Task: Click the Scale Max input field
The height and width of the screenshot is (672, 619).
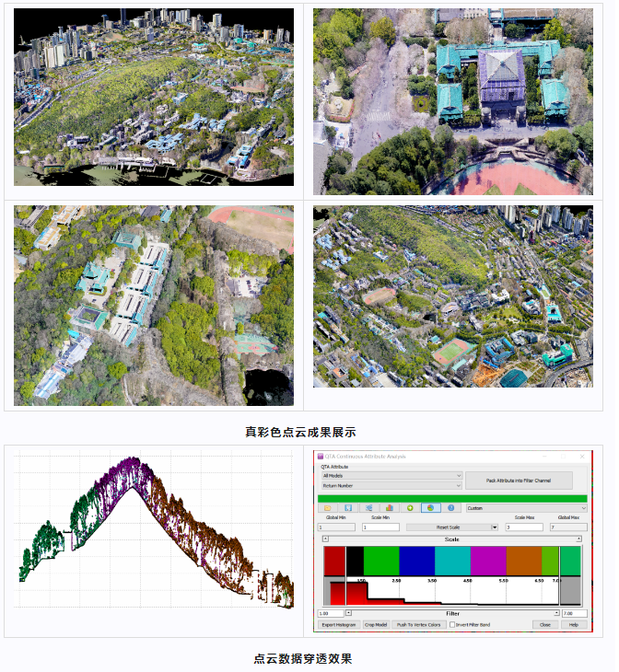Action: [x=524, y=527]
